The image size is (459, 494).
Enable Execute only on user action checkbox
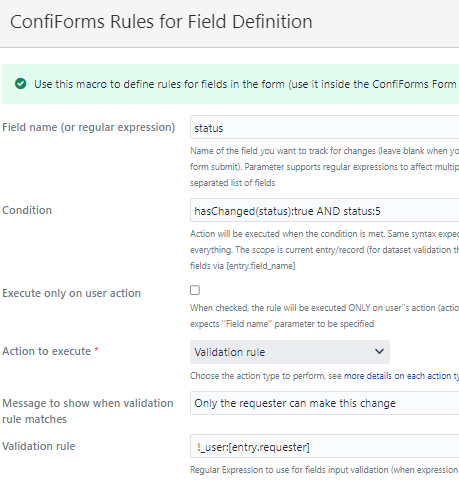point(195,290)
